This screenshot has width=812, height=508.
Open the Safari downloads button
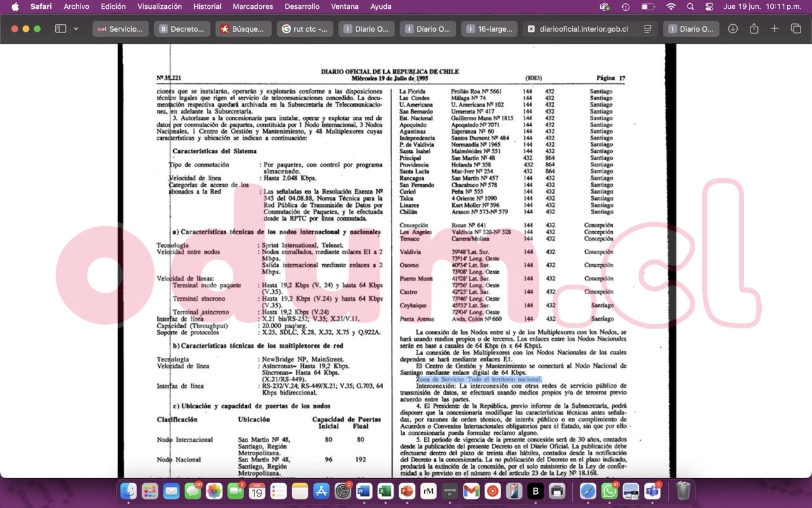pos(733,29)
